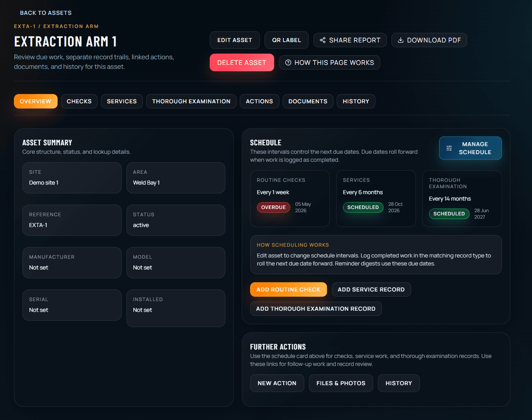Screen dimensions: 532x420
Task: Click the Manage Schedule label text
Action: (475, 148)
